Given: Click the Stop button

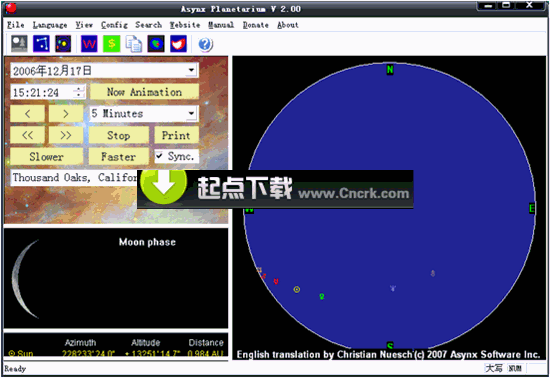Looking at the screenshot, I should (x=119, y=135).
